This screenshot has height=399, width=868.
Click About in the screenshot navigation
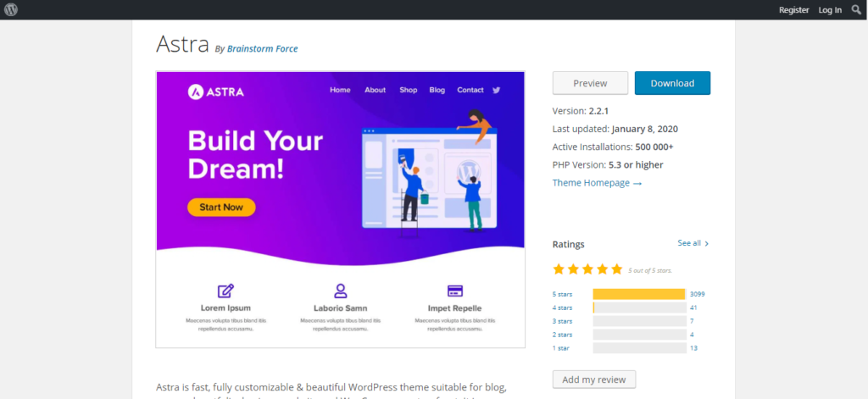tap(375, 90)
